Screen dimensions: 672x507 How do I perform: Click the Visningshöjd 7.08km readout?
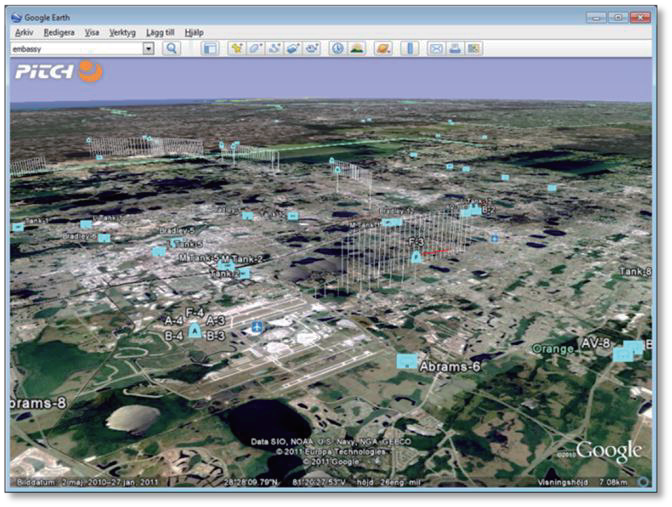click(x=582, y=482)
